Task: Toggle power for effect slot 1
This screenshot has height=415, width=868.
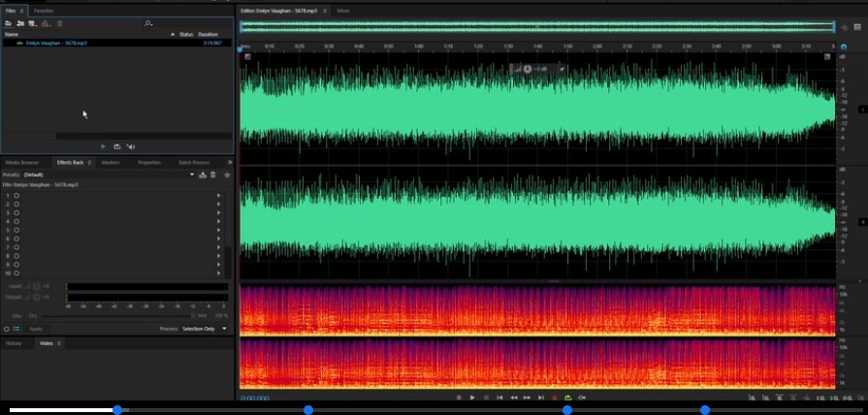Action: click(x=16, y=196)
